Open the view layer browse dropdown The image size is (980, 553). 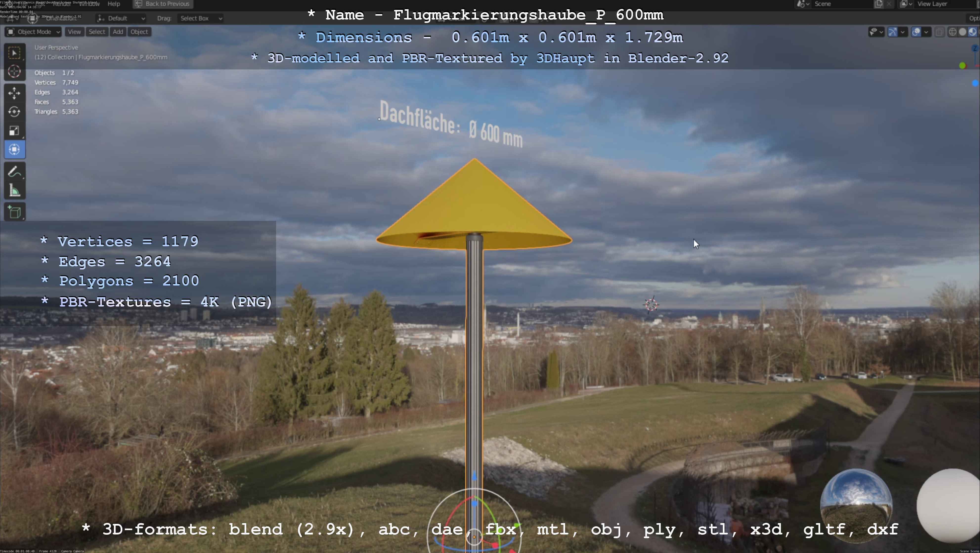pos(906,4)
